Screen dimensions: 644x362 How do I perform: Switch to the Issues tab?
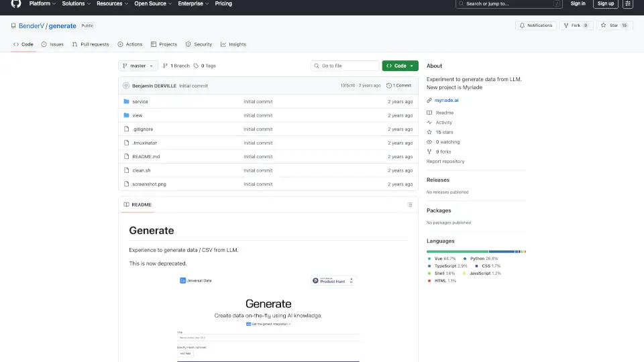(52, 44)
